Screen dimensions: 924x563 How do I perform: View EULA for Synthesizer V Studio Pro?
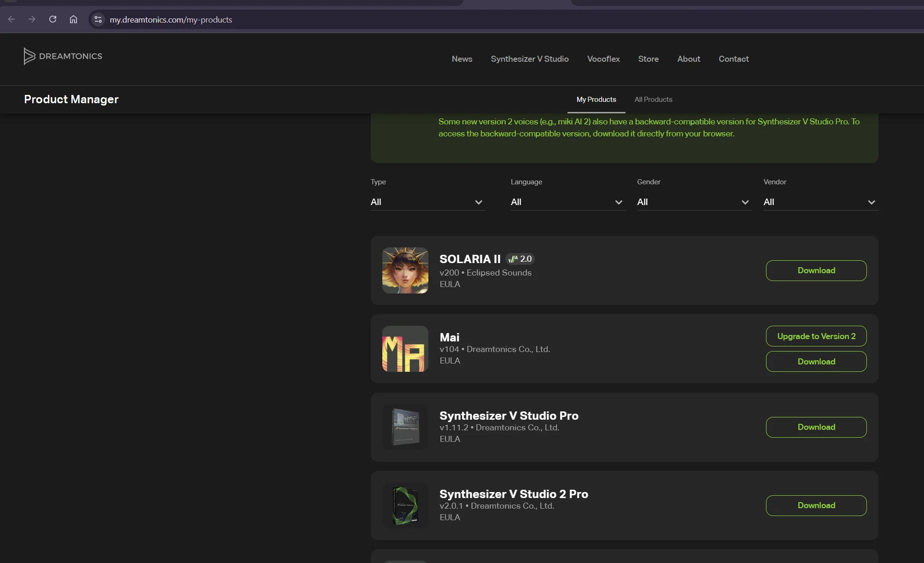450,439
